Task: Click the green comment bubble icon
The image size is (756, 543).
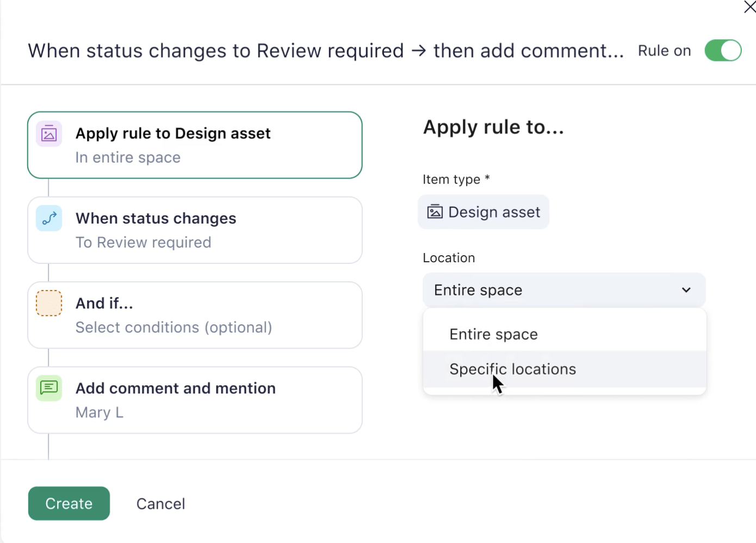Action: [49, 388]
